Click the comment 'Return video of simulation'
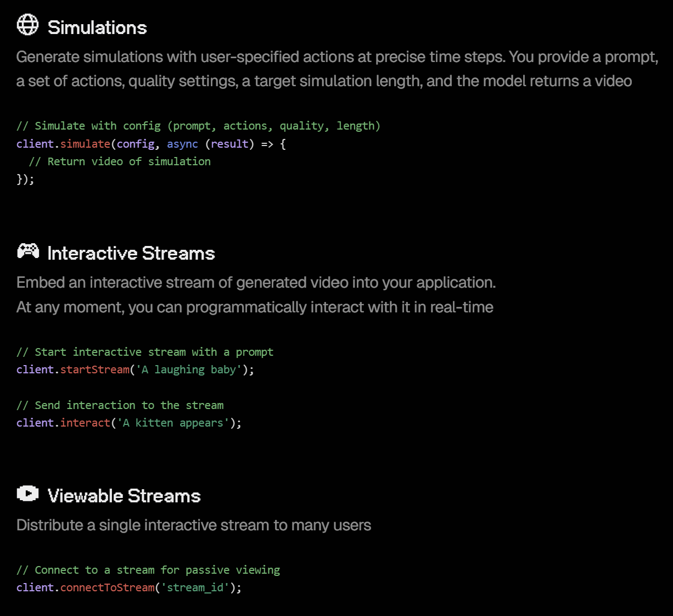This screenshot has width=673, height=616. pyautogui.click(x=120, y=161)
